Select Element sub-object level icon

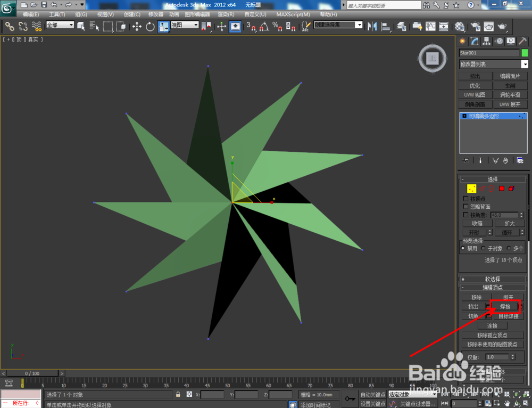pyautogui.click(x=511, y=189)
